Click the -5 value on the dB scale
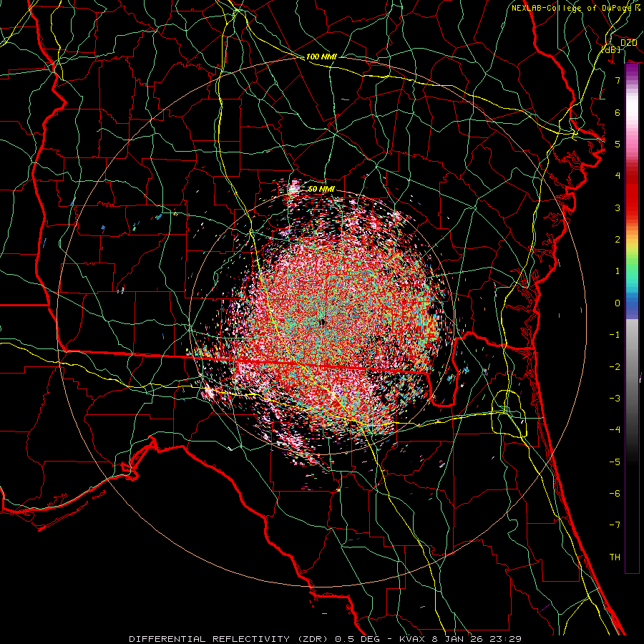Screen dimensions: 644x644 tap(615, 462)
